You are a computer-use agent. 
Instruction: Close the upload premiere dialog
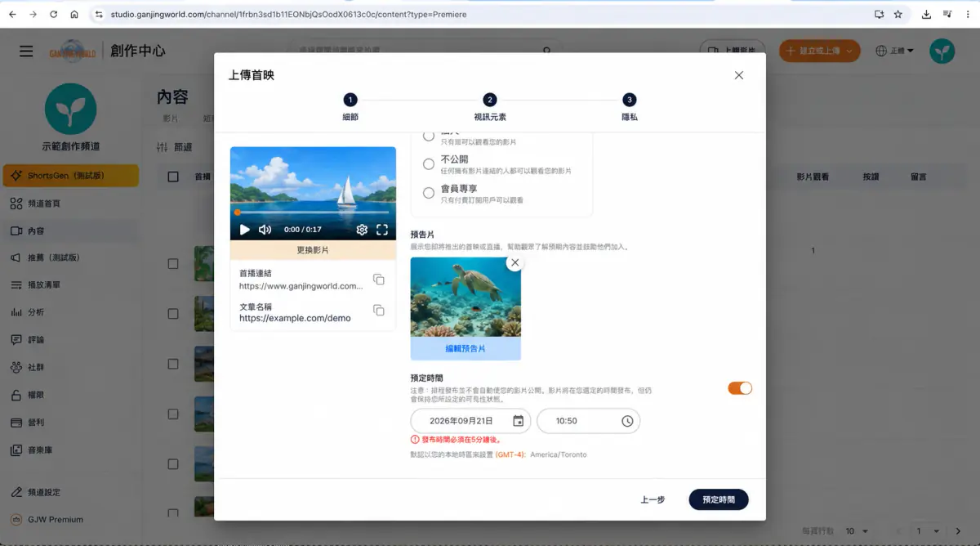[739, 75]
